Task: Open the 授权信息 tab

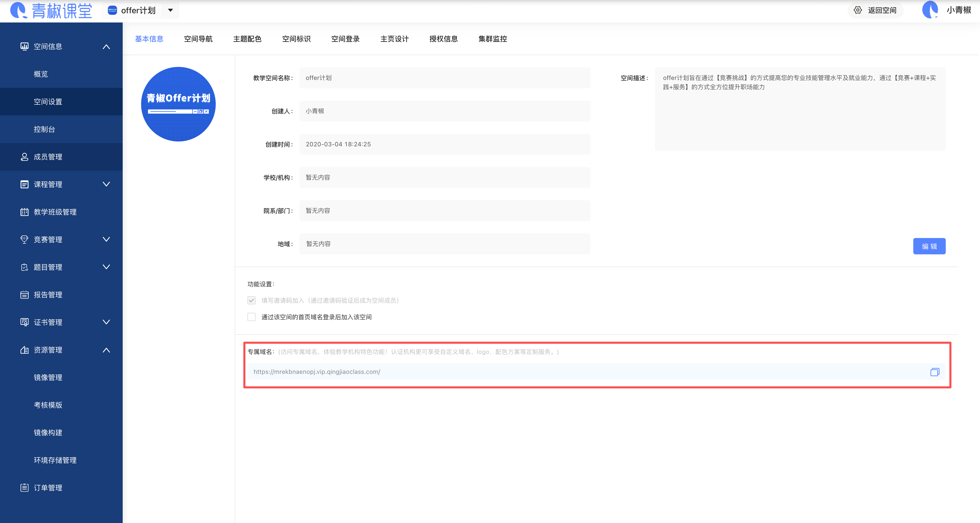Action: (443, 39)
